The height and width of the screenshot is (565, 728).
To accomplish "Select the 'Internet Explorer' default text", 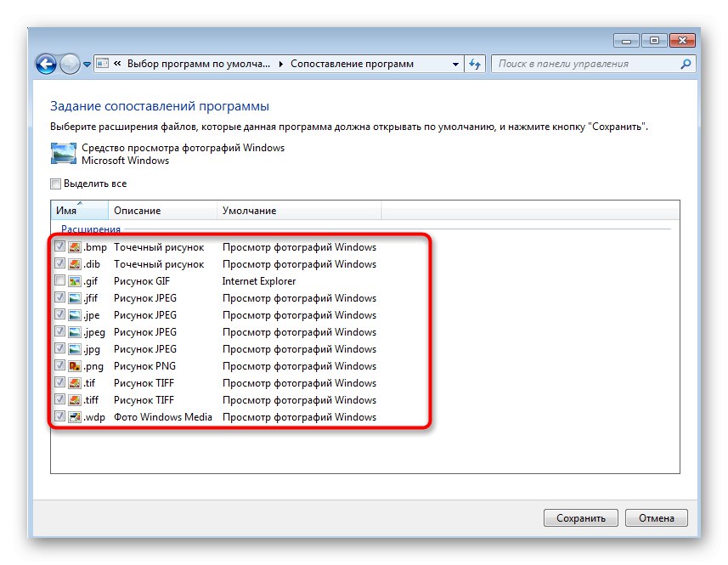I will (259, 281).
